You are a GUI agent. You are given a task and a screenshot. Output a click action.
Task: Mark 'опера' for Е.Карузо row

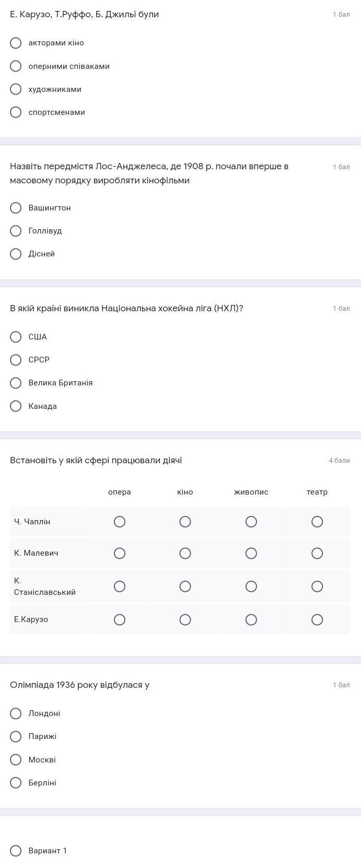click(x=120, y=619)
